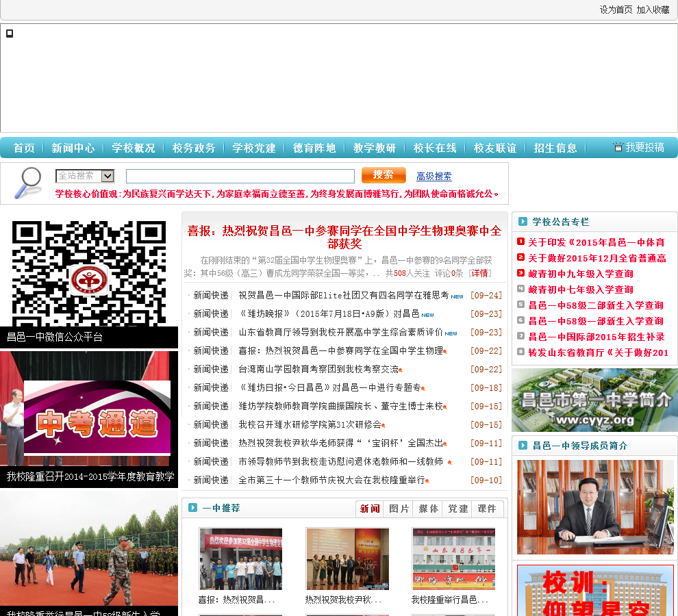Open news about 潍水研修学院第31次研修会
Viewport: 678px width, 616px height.
[x=310, y=424]
